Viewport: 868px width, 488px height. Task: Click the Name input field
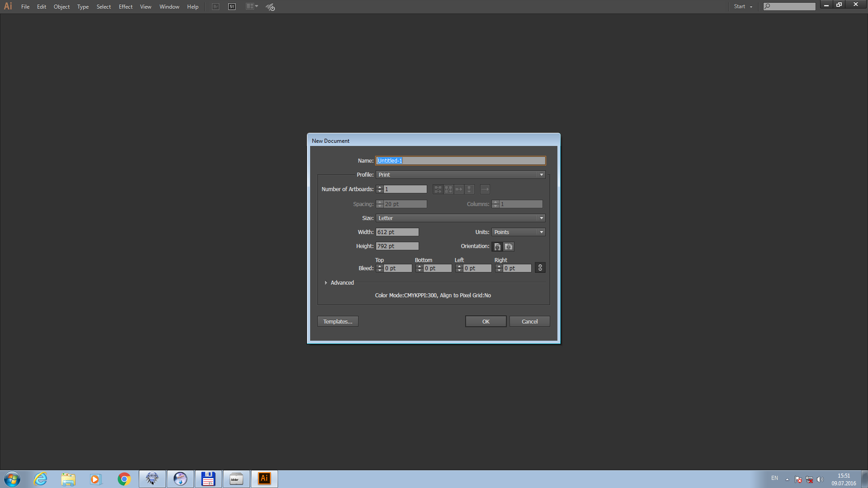[x=460, y=160]
